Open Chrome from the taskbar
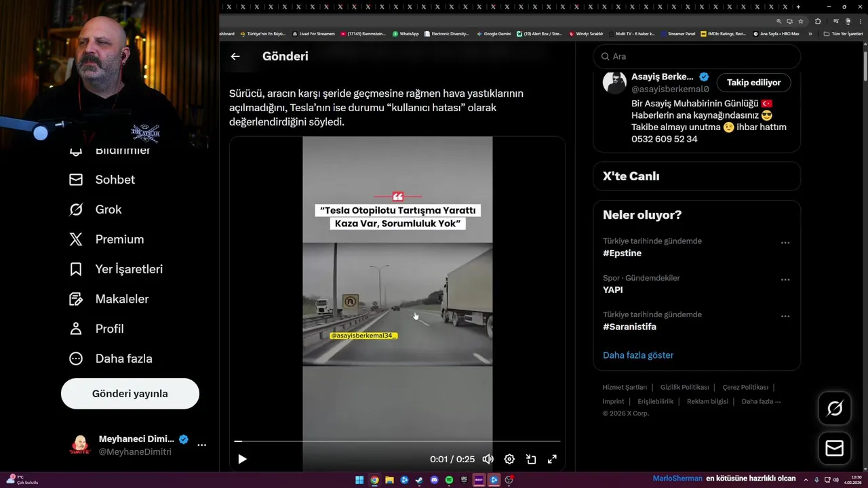The height and width of the screenshot is (488, 868). tap(374, 480)
